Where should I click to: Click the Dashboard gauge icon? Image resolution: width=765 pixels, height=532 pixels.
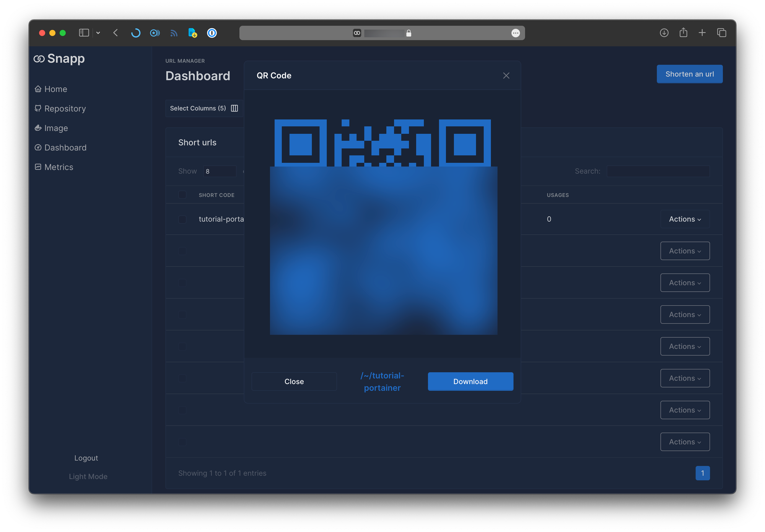38,147
